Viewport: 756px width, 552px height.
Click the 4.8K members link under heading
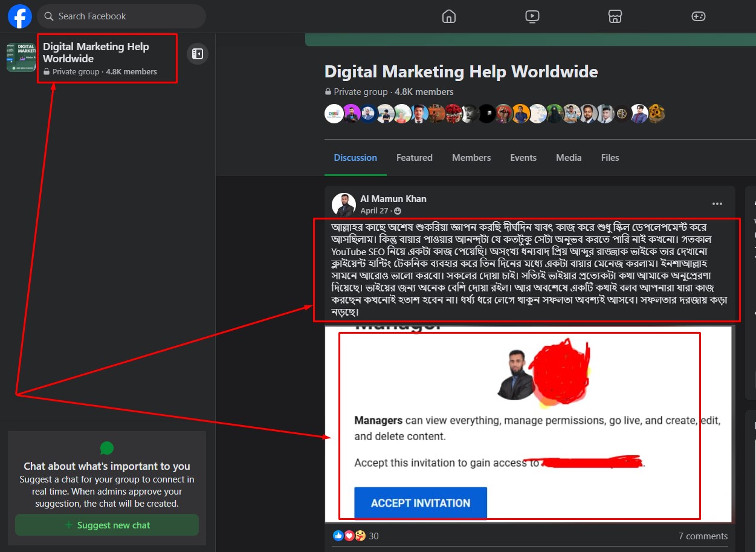point(424,92)
